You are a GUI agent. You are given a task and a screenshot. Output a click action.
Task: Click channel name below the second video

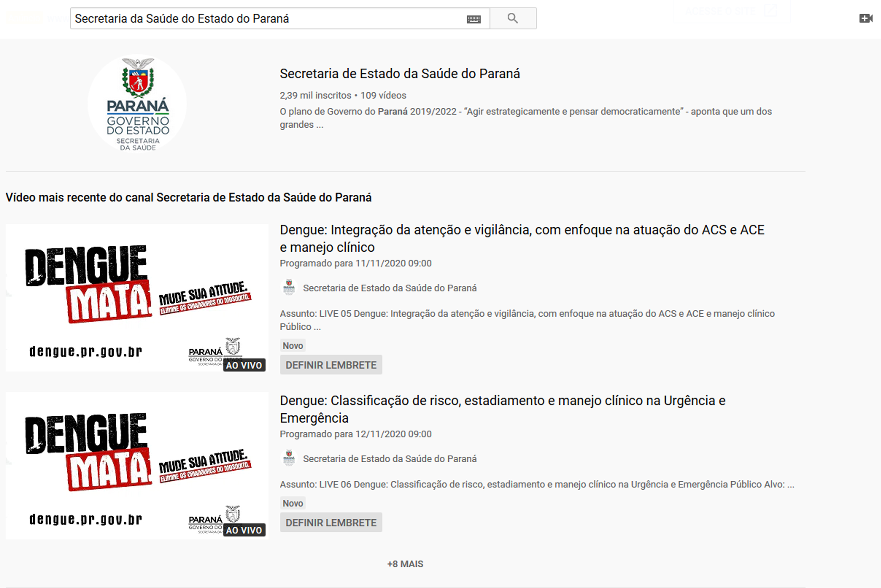pyautogui.click(x=390, y=459)
